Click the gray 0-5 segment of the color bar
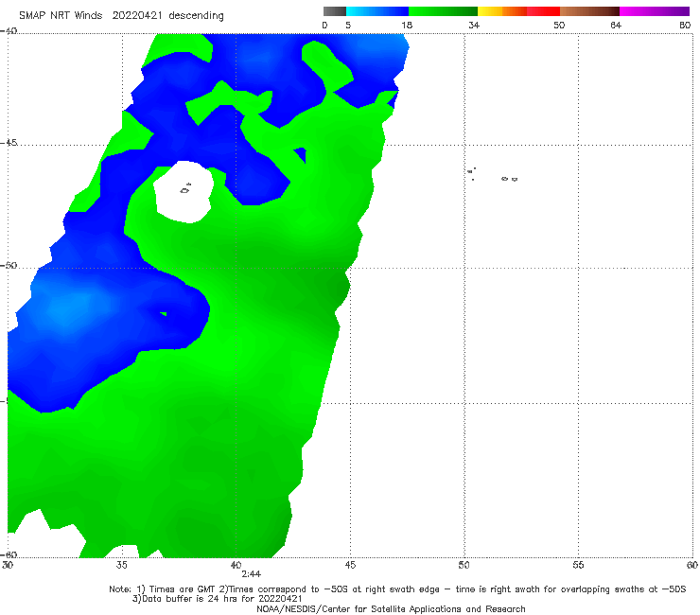 pos(335,11)
